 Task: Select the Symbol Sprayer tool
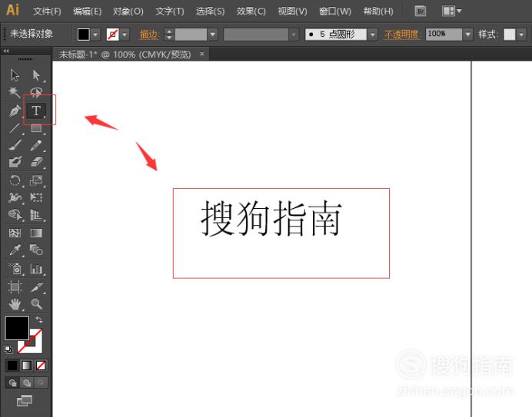click(15, 269)
